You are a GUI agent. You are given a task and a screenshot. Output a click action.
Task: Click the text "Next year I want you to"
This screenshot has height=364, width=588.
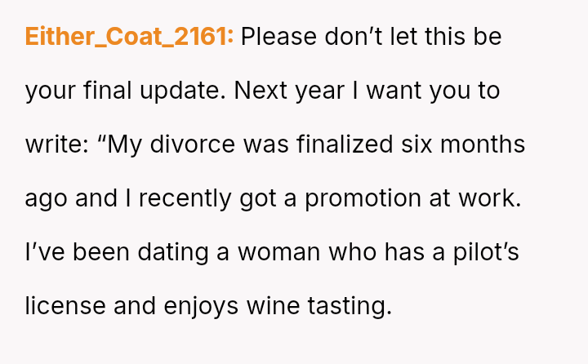pos(367,91)
